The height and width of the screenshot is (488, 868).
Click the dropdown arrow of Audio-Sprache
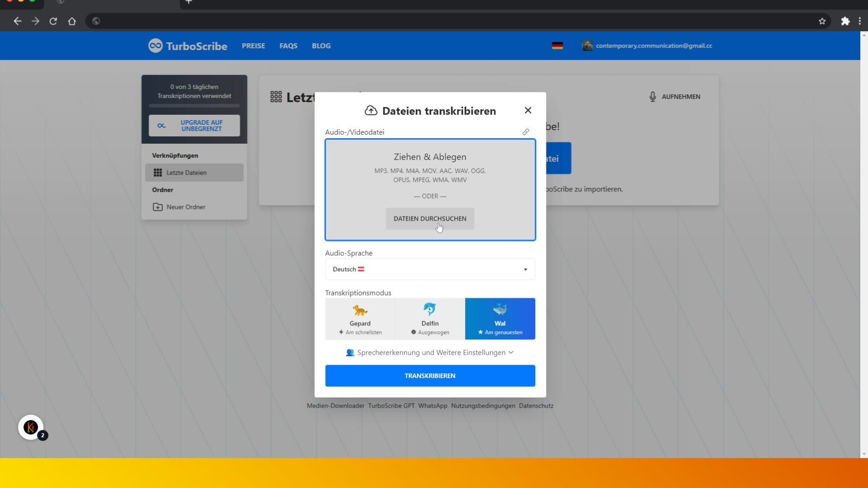pyautogui.click(x=525, y=270)
